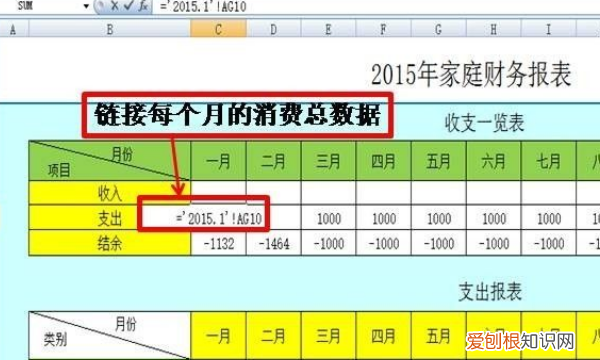Select highlighted column C header
Viewport: 600px width, 360px height.
click(x=218, y=29)
